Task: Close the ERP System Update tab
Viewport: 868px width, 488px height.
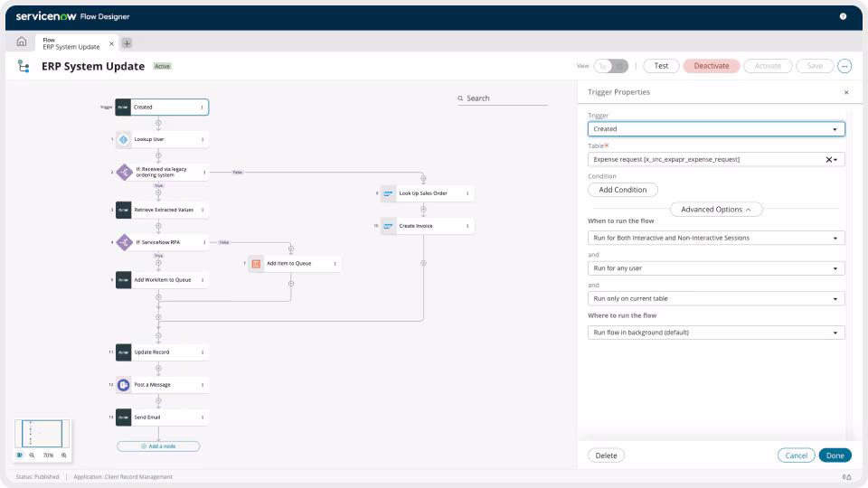Action: pyautogui.click(x=111, y=43)
